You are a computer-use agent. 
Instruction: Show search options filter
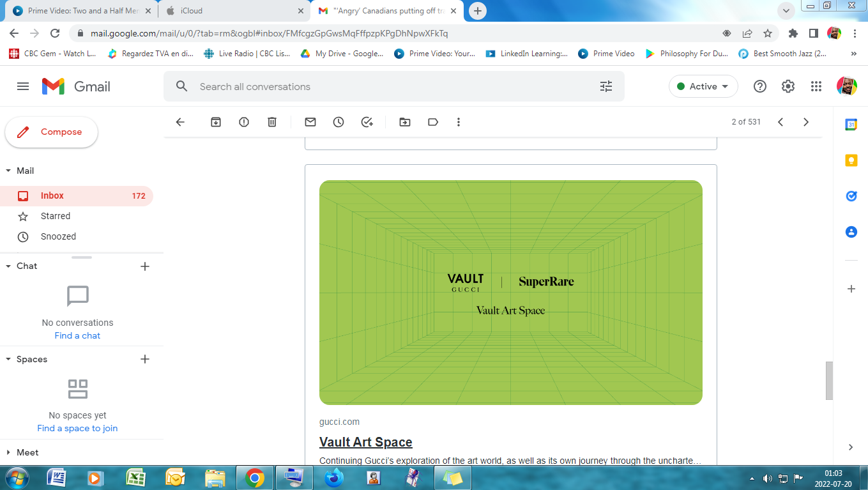tap(606, 86)
